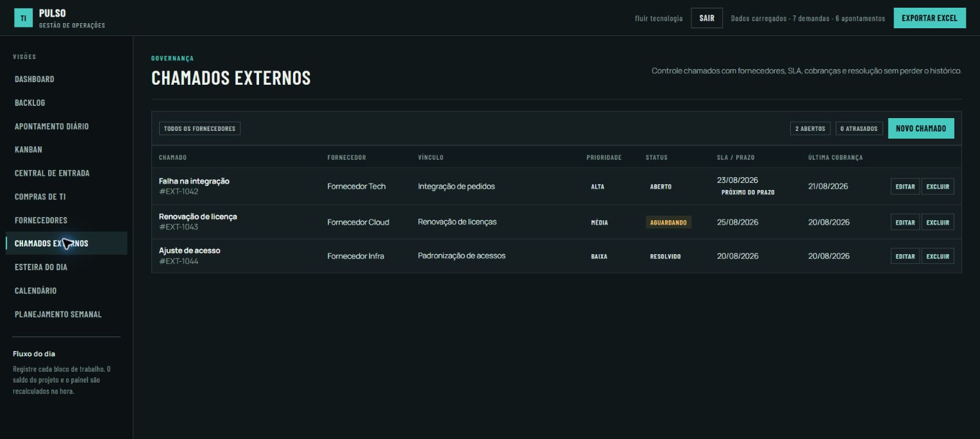Click Exportar Excel button
This screenshot has height=439, width=980.
coord(929,18)
